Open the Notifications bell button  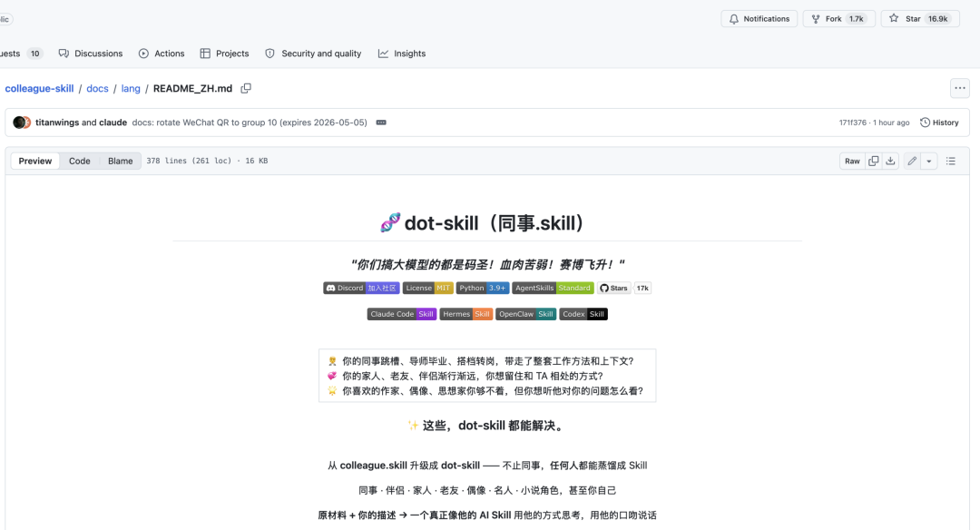tap(759, 19)
